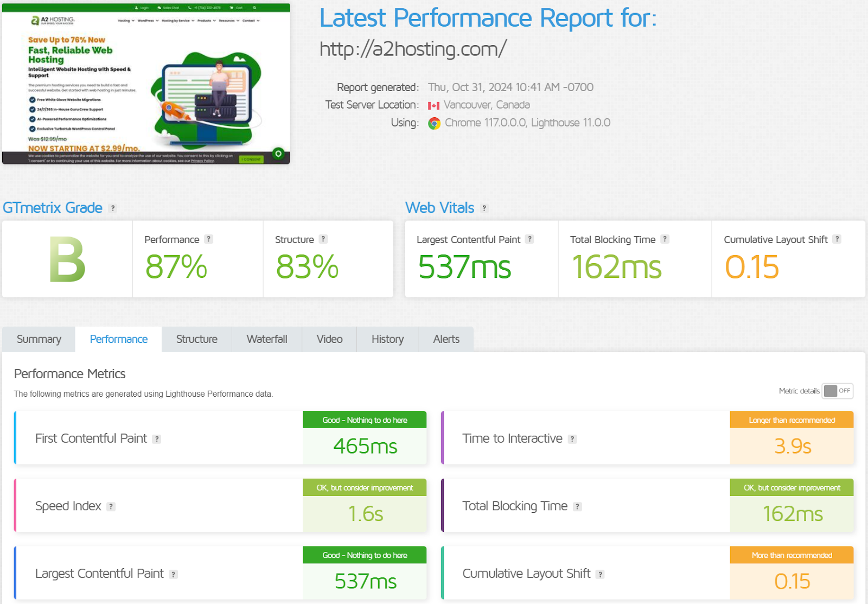The height and width of the screenshot is (604, 868).
Task: Open the Alerts tab
Action: tap(446, 339)
